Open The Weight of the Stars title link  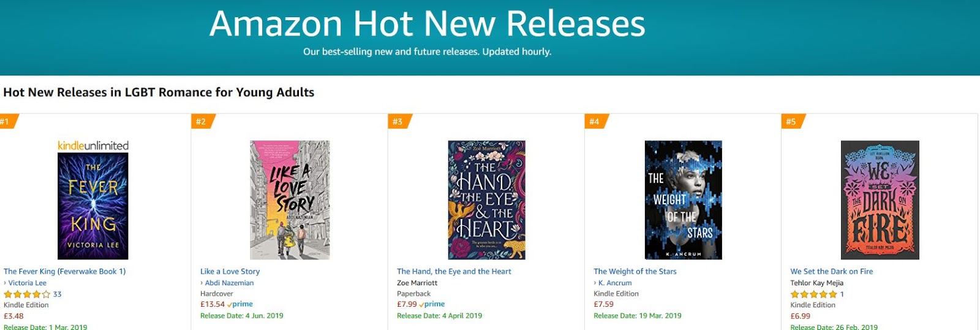[x=635, y=271]
